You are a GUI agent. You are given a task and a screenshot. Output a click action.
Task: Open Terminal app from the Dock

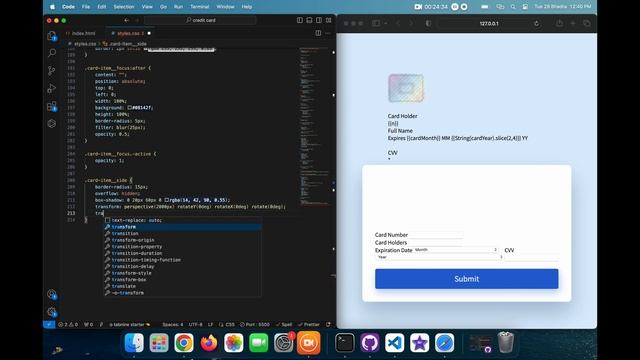pos(344,343)
